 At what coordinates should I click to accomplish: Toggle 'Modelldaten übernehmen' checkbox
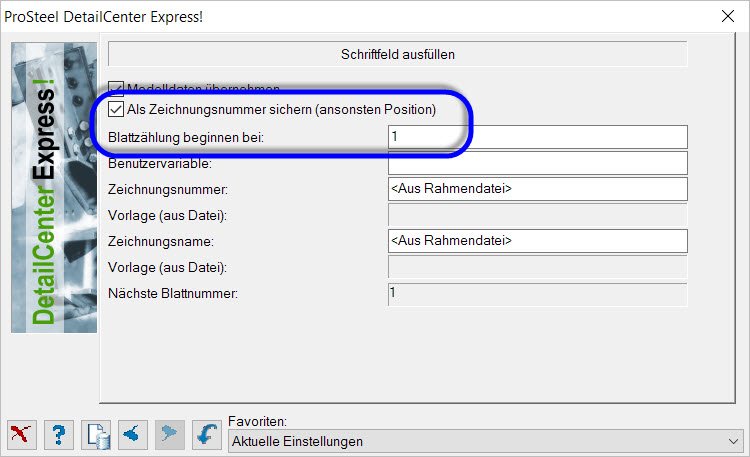click(x=116, y=88)
